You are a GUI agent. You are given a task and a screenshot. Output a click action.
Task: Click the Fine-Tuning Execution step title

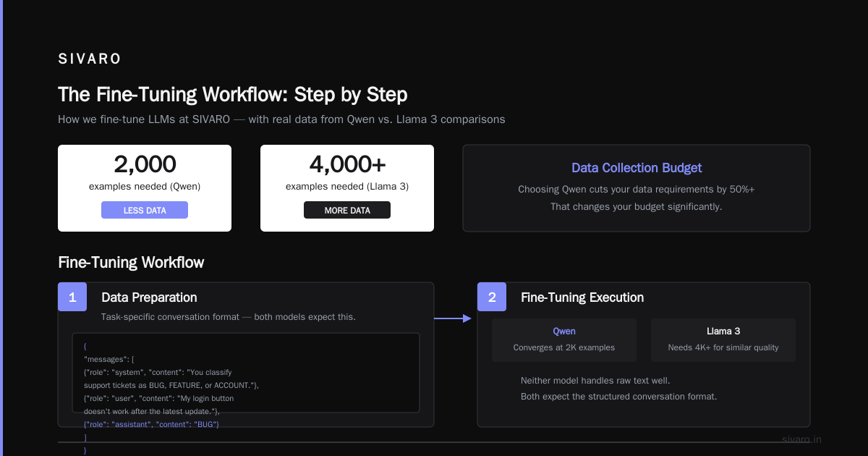click(582, 297)
